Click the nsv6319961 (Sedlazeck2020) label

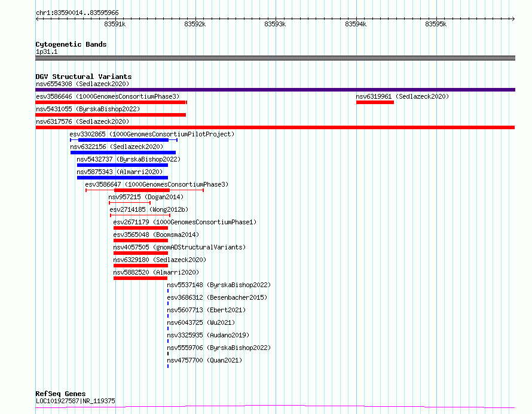coord(402,96)
